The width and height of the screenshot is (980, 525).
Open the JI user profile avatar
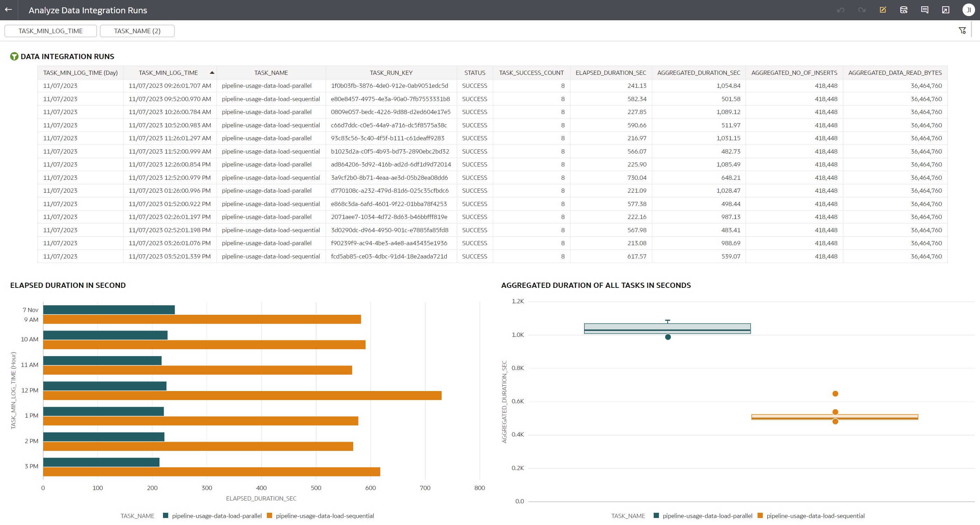[x=968, y=10]
